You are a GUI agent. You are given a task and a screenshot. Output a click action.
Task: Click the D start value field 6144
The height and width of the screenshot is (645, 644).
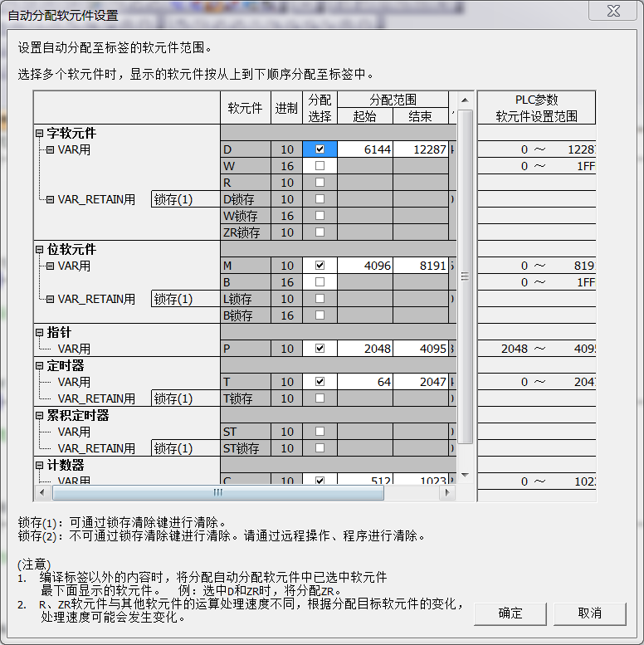point(364,149)
